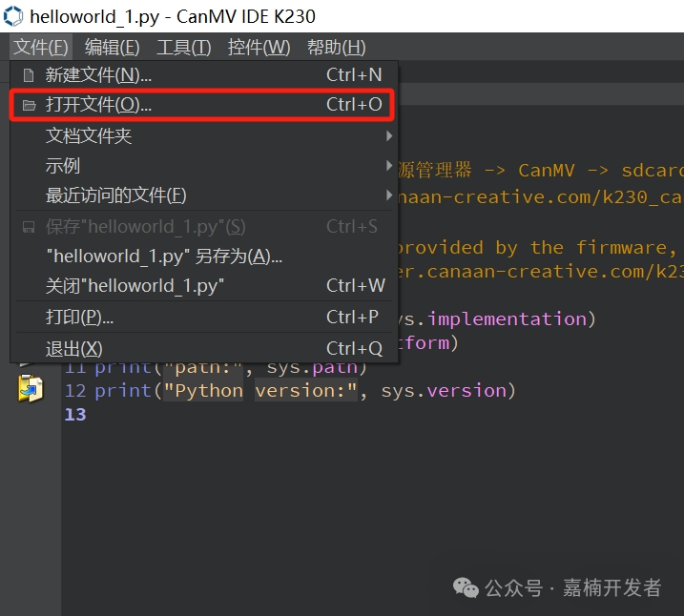Click line number 13 in the editor
The width and height of the screenshot is (684, 616).
coord(74,415)
